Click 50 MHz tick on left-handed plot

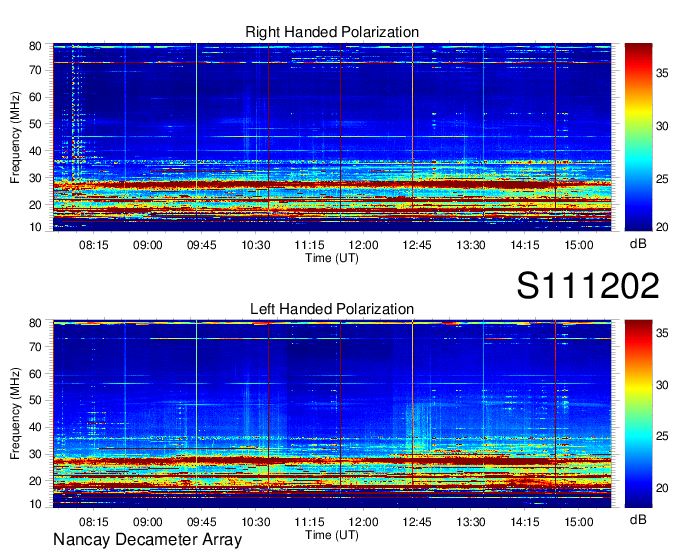pyautogui.click(x=35, y=400)
